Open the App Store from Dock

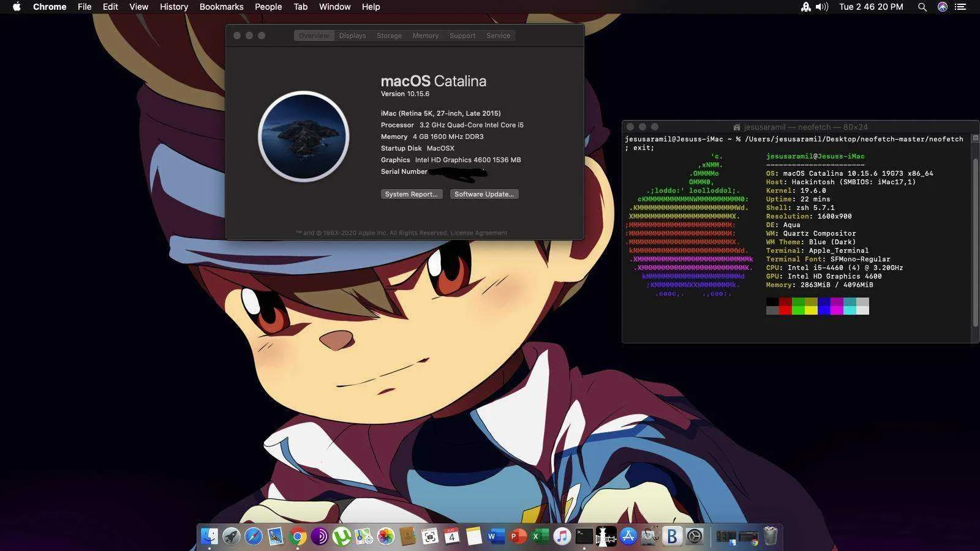[x=628, y=536]
